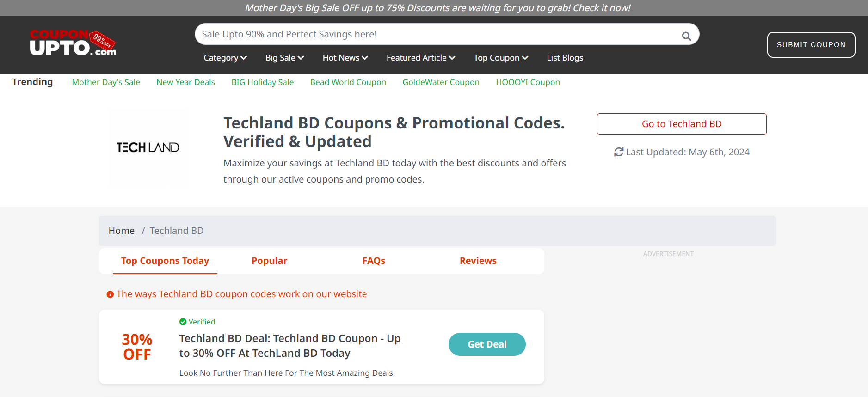868x397 pixels.
Task: Click the TechLand store logo image
Action: (x=148, y=147)
